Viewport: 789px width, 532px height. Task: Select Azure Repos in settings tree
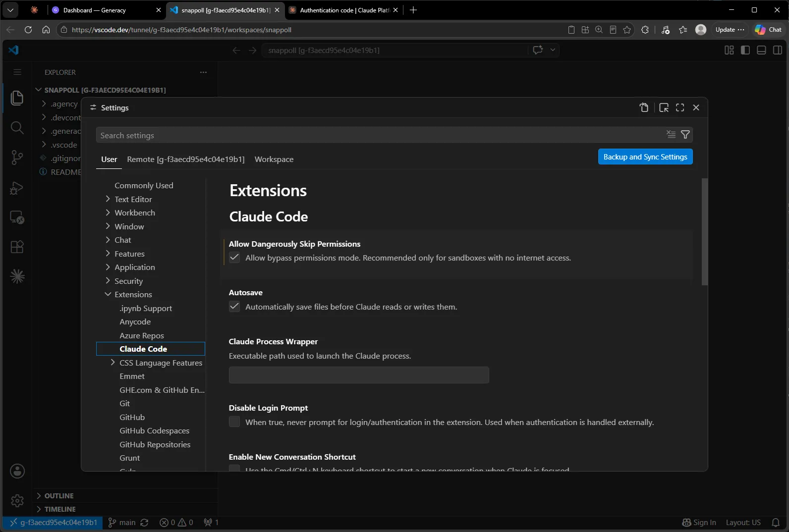(142, 335)
